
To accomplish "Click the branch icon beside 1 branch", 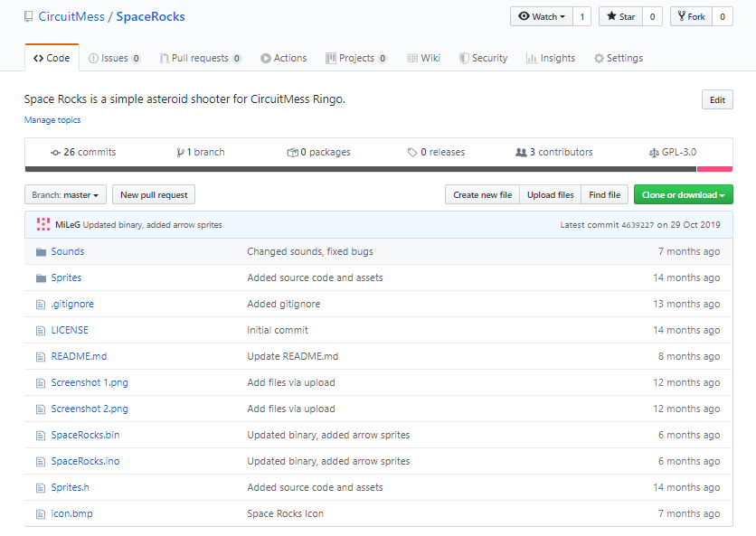I will 180,153.
